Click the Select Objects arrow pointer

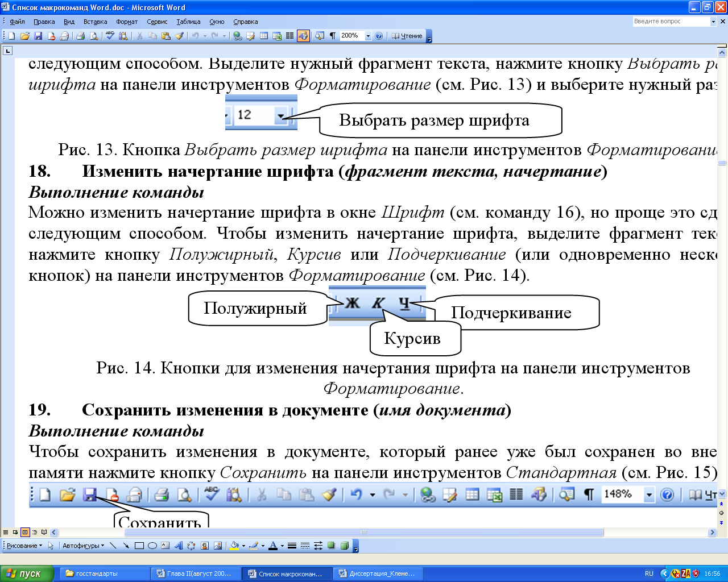51,546
